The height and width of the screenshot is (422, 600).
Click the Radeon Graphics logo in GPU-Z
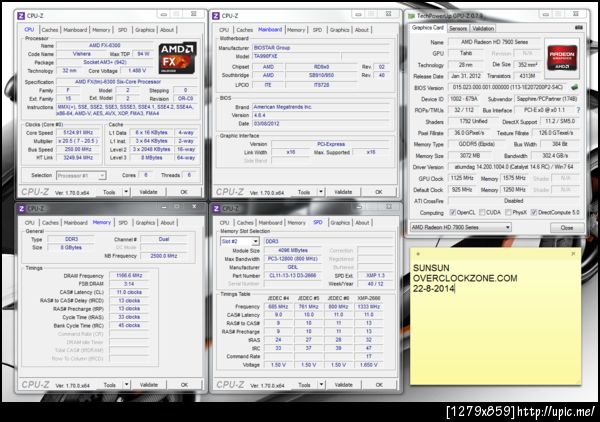click(562, 57)
